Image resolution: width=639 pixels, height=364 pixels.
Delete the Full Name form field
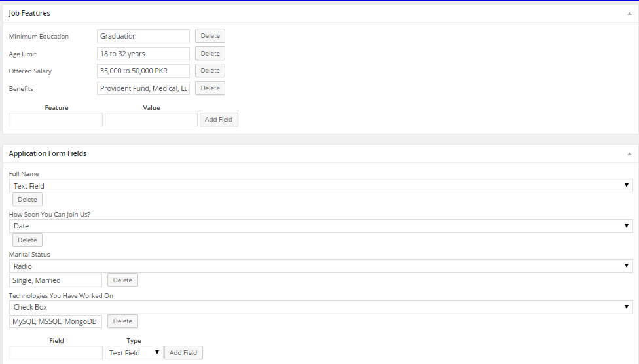(x=27, y=199)
